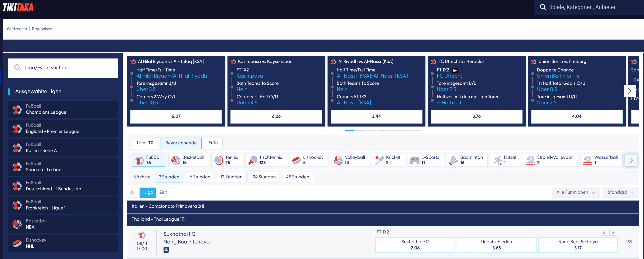This screenshot has width=644, height=259.
Task: Click the hockey puck icon beside NHL
Action: [17, 243]
